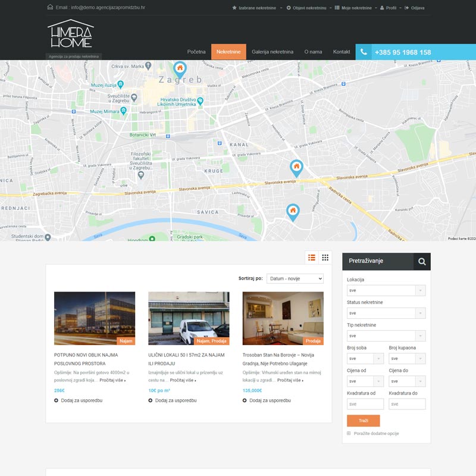Viewport: 476px width, 476px height.
Task: Open the Trosoban Stan listing thumbnail
Action: [283, 318]
